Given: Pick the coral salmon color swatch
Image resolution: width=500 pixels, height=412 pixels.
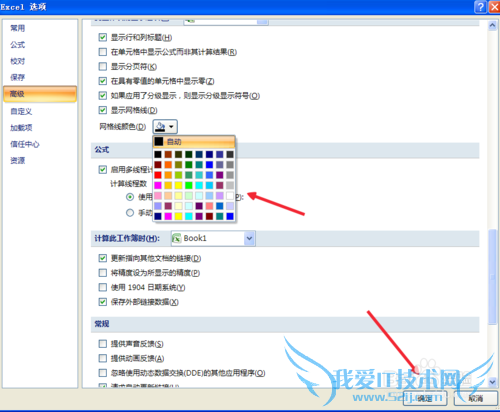Looking at the screenshot, I should point(209,206).
